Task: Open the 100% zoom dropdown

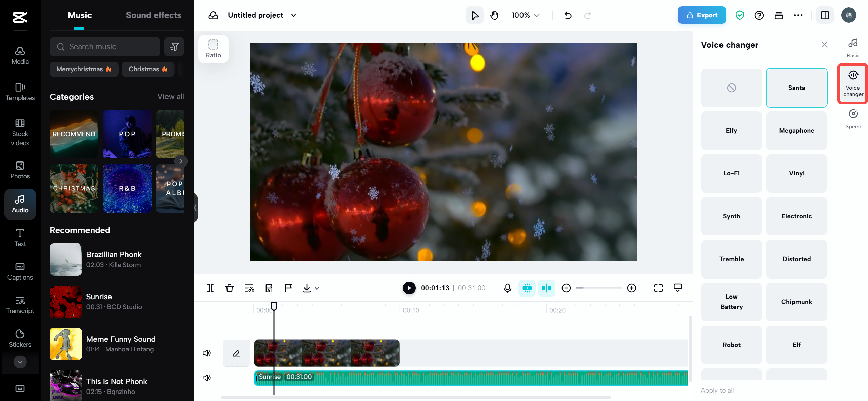Action: pos(526,15)
